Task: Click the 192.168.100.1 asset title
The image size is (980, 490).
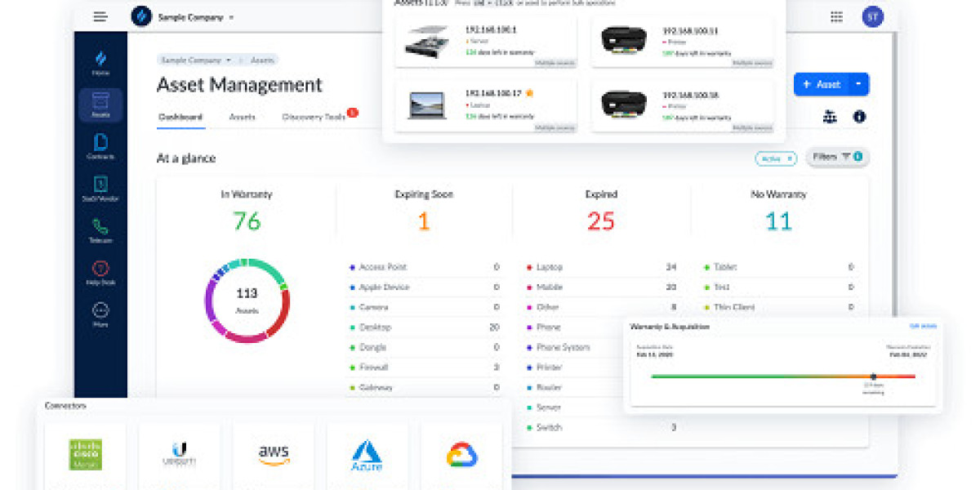Action: tap(491, 29)
